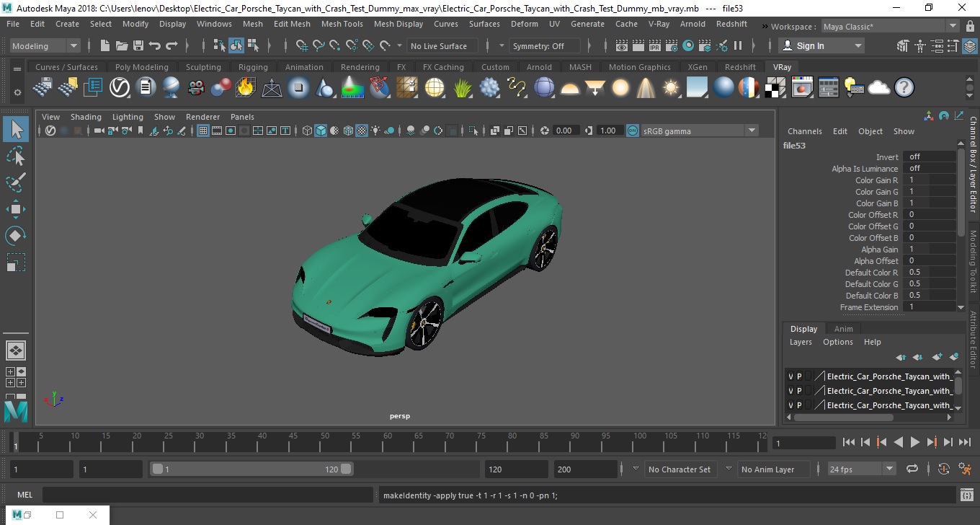Open the Render View window icon
Image resolution: width=980 pixels, height=525 pixels.
(622, 45)
